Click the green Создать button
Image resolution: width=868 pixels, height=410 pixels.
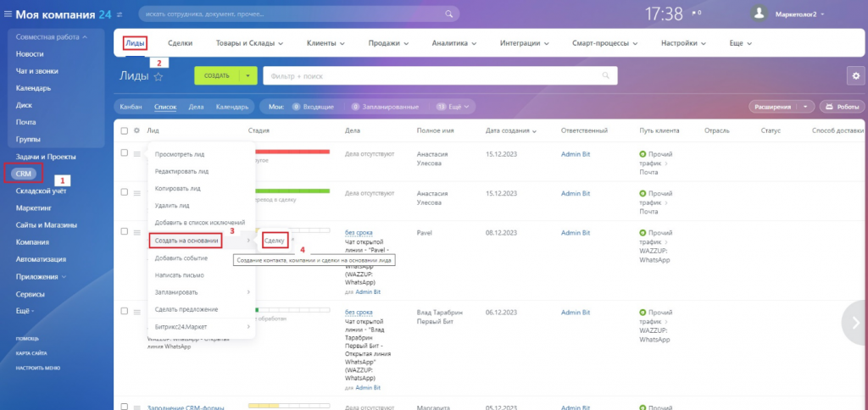tap(216, 75)
